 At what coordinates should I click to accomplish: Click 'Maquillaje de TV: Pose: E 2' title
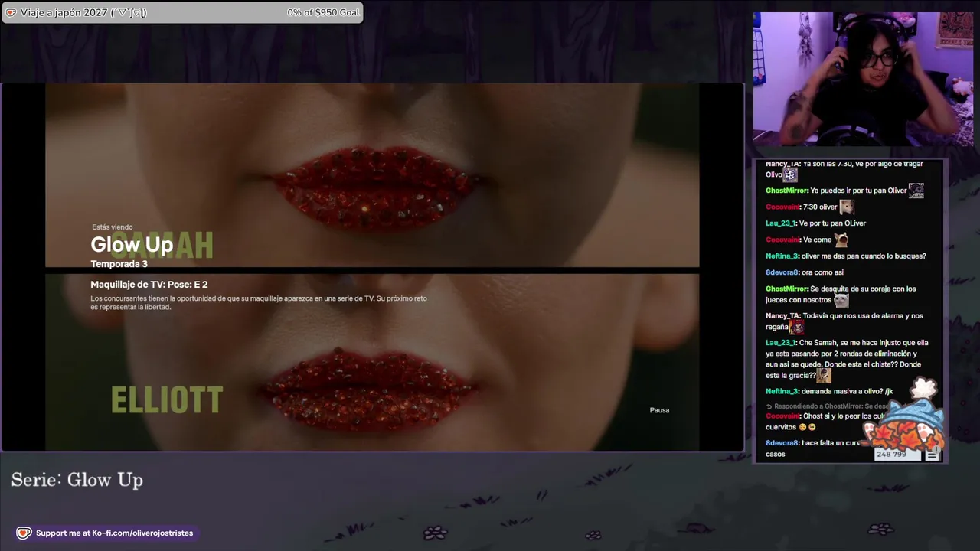149,284
